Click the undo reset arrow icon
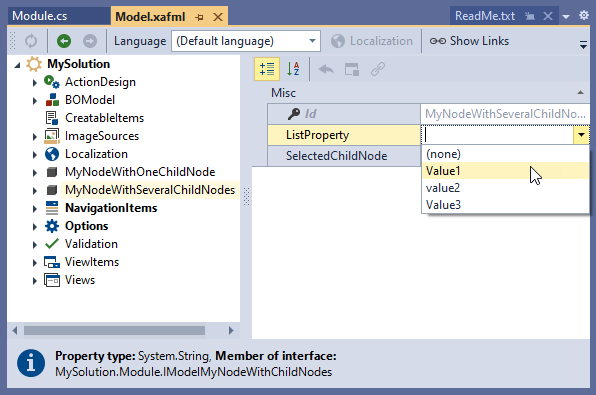This screenshot has height=395, width=596. [326, 70]
